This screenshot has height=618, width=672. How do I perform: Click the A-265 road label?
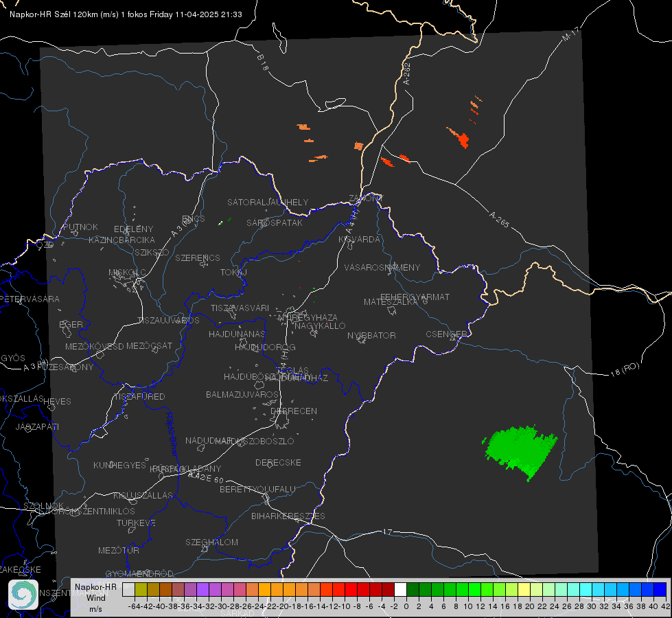tap(499, 220)
